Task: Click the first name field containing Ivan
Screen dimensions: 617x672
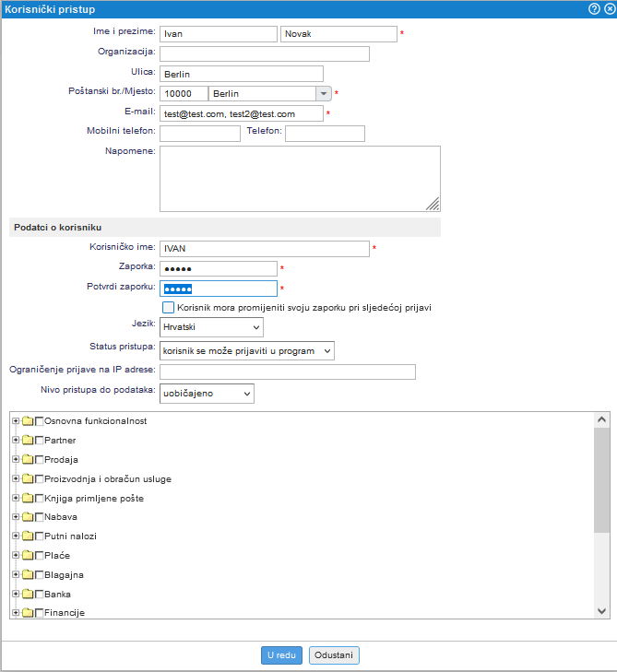Action: [x=219, y=34]
